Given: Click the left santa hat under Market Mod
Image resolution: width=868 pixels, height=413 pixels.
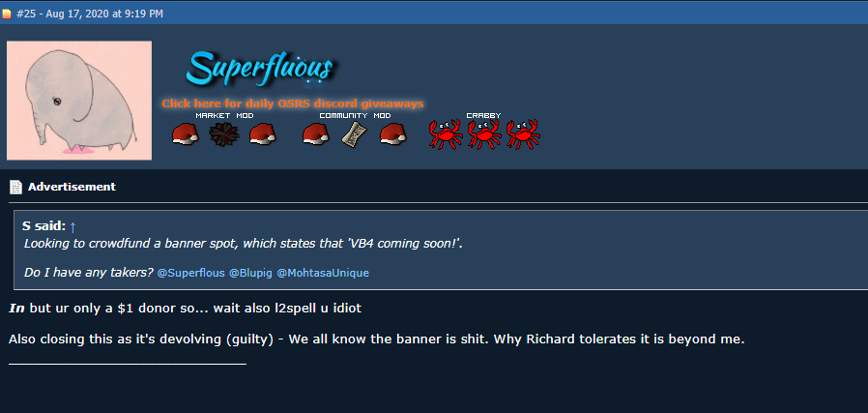Looking at the screenshot, I should point(186,134).
